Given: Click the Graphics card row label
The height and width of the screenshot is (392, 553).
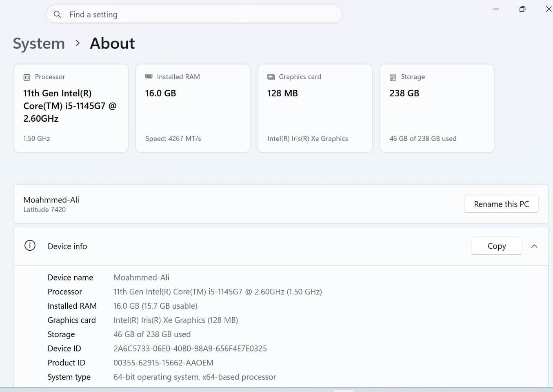Looking at the screenshot, I should (72, 320).
